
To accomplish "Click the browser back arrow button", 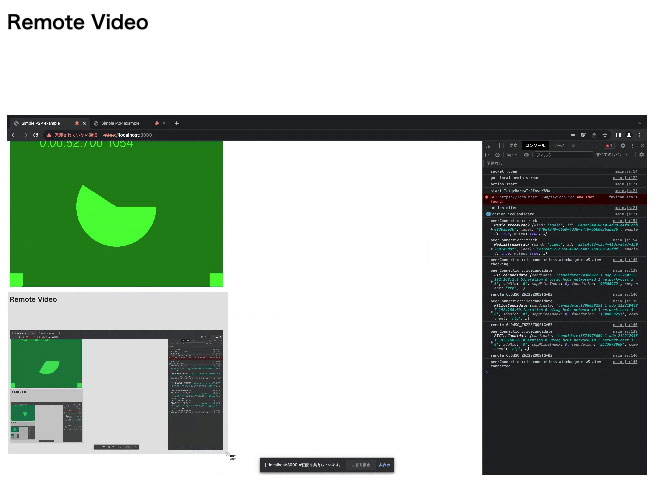I will [x=13, y=134].
